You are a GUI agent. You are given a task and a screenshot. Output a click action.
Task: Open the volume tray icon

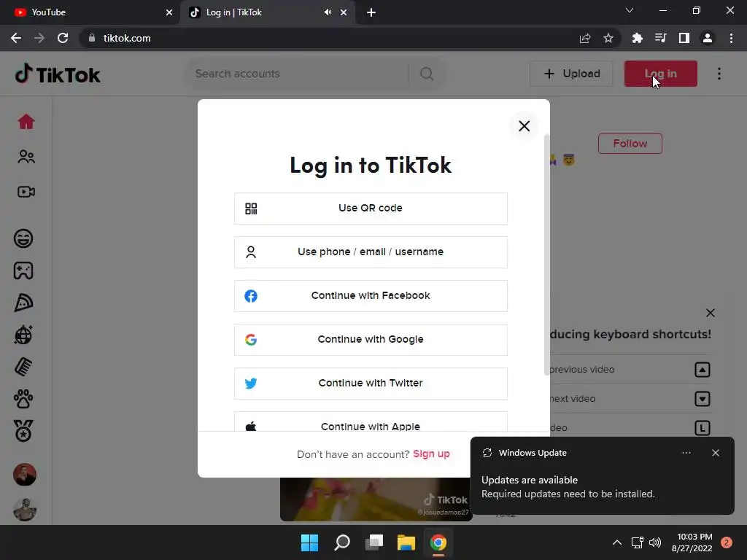point(655,542)
